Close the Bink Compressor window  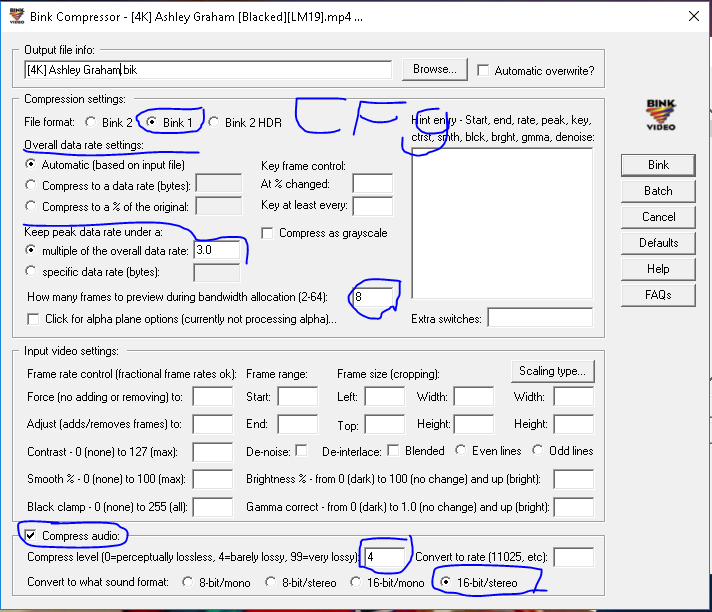(x=693, y=16)
